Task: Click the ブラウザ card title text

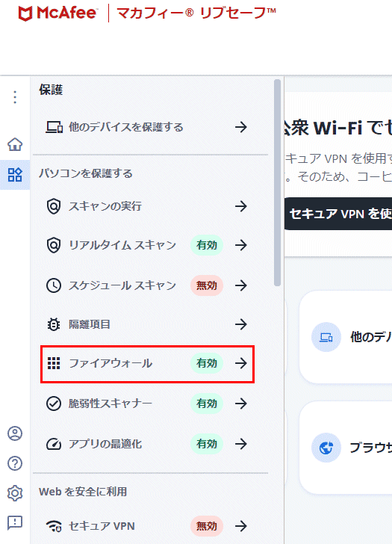Action: point(371,448)
